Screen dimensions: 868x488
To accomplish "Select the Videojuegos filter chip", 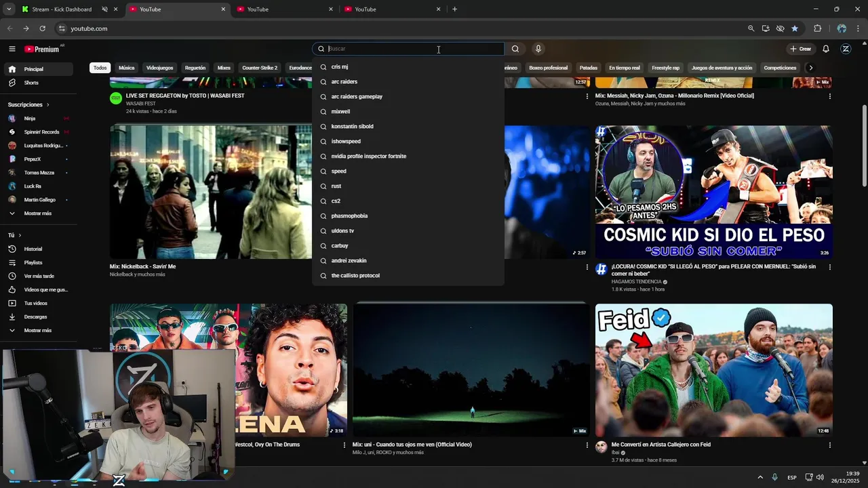I will 159,68.
